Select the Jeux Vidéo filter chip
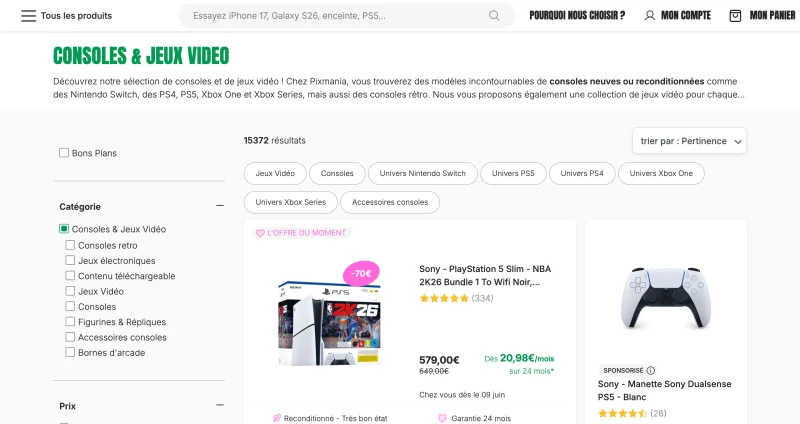The image size is (800, 424). [275, 173]
